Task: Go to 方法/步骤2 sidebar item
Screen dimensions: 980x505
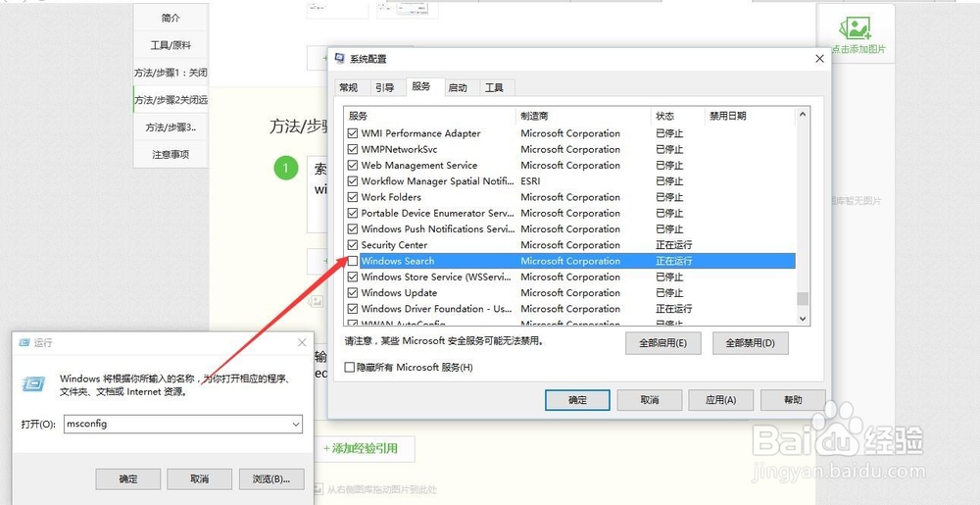Action: click(x=170, y=100)
